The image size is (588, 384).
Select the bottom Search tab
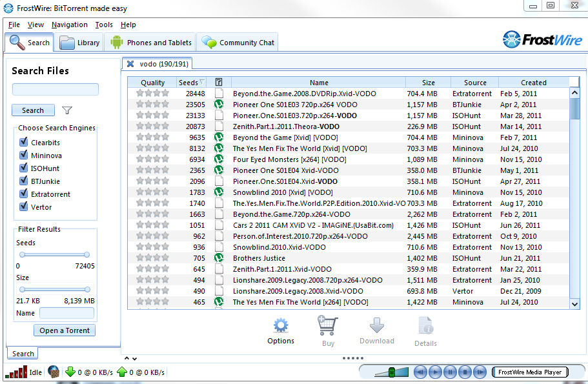(x=23, y=354)
